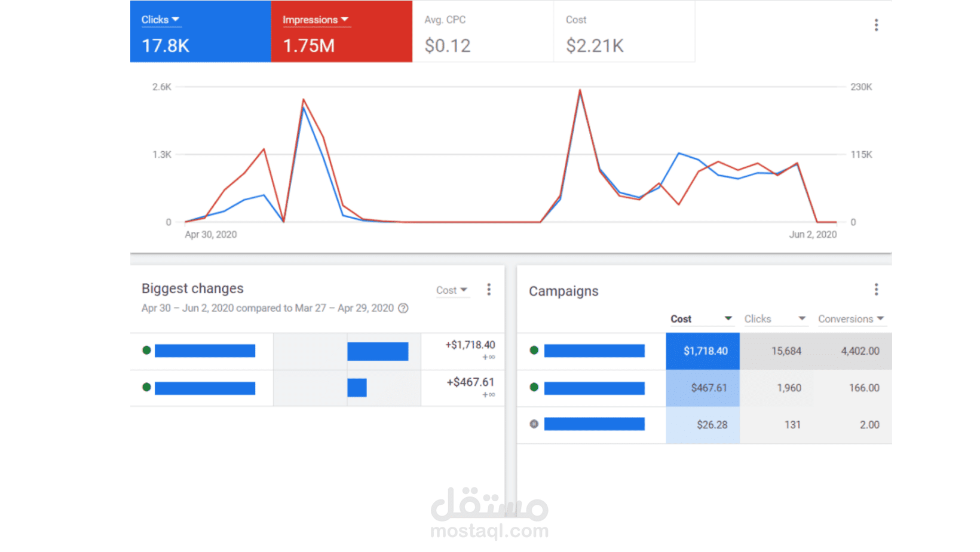Screen dimensions: 980x552
Task: Open the chart's three-dot options menu
Action: coord(876,25)
